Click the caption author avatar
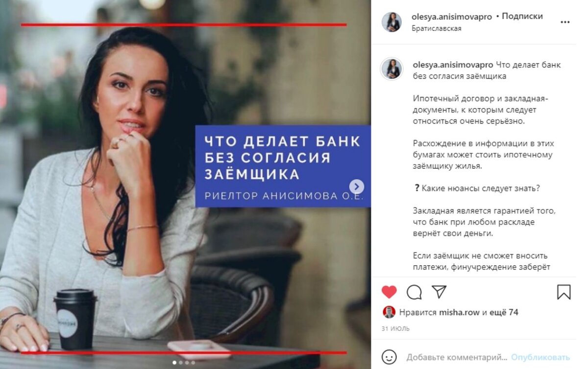This screenshot has height=369, width=588. coord(392,69)
